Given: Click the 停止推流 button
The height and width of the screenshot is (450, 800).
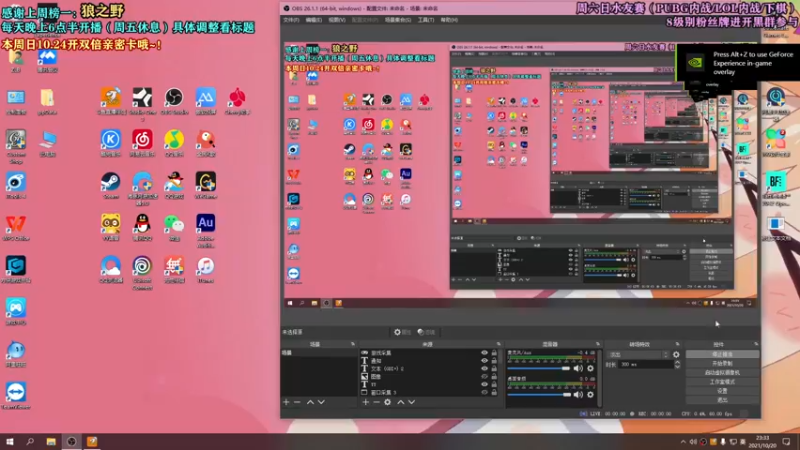Looking at the screenshot, I should tap(722, 354).
